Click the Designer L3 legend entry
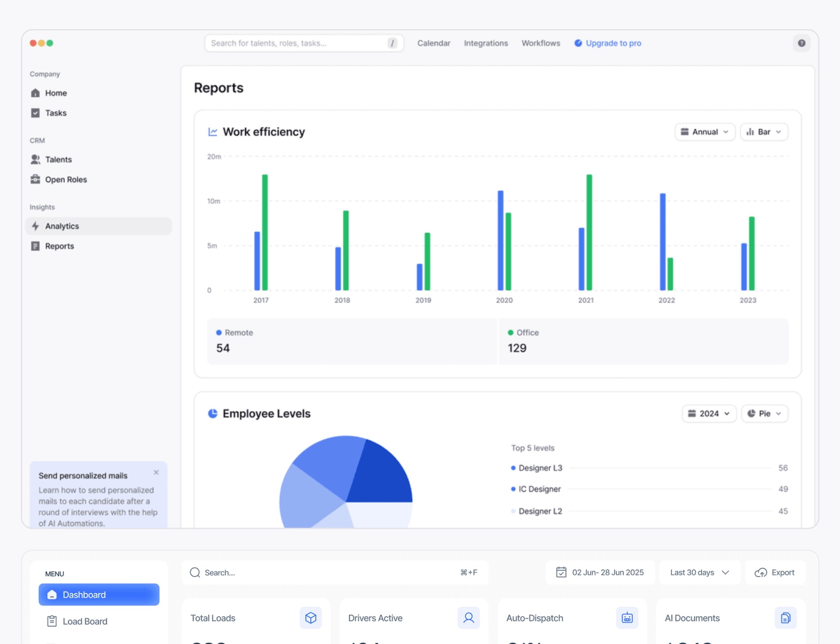 540,468
